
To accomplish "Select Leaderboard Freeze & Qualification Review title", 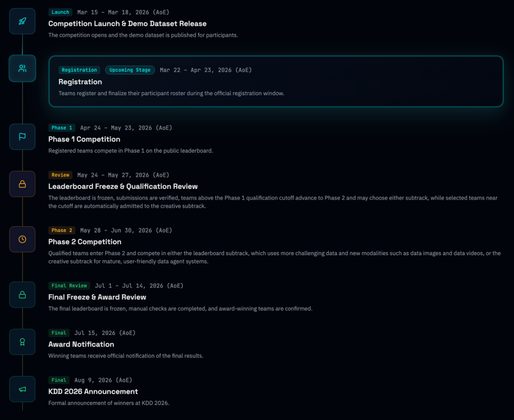I will pos(123,187).
